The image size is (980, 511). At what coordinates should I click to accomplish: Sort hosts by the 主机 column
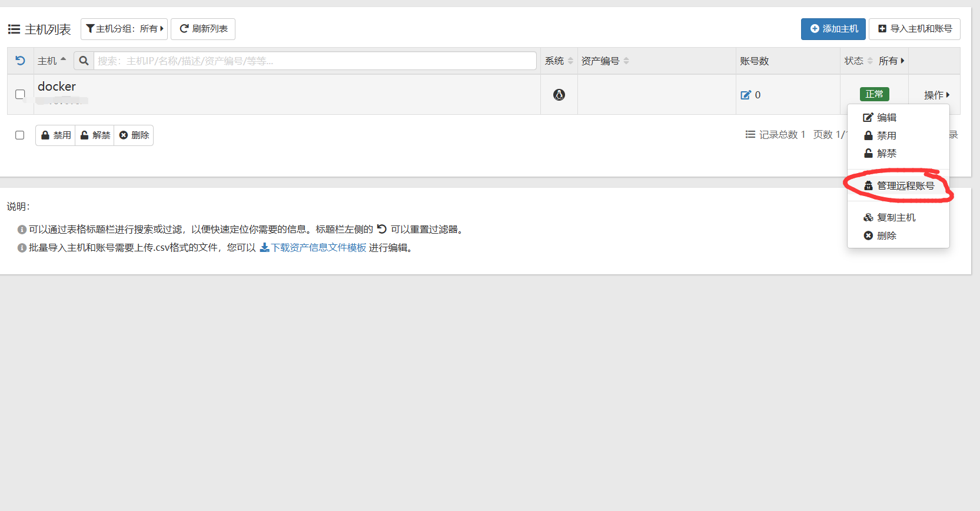[52, 61]
